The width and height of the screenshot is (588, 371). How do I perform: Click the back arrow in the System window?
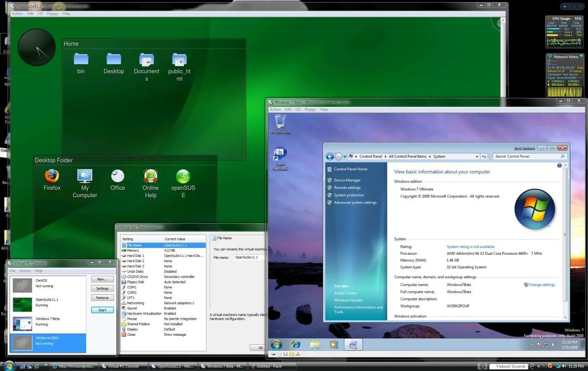(330, 157)
